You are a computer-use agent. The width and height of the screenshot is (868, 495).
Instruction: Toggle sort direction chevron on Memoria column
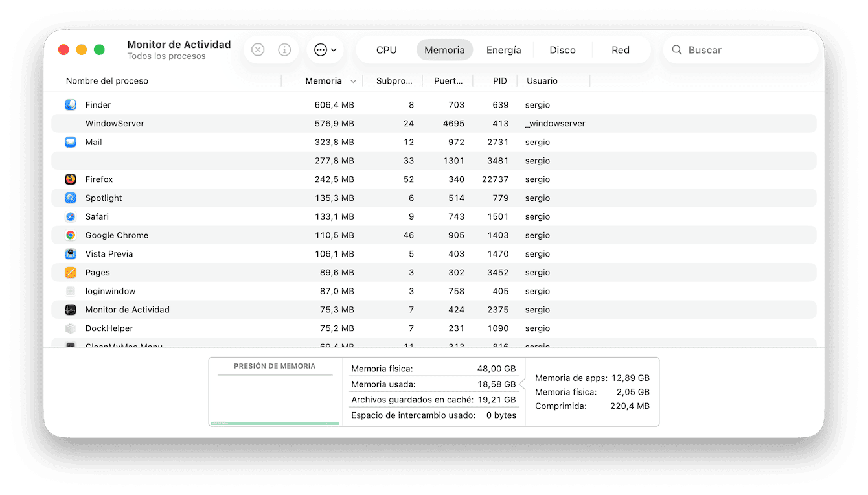click(353, 82)
